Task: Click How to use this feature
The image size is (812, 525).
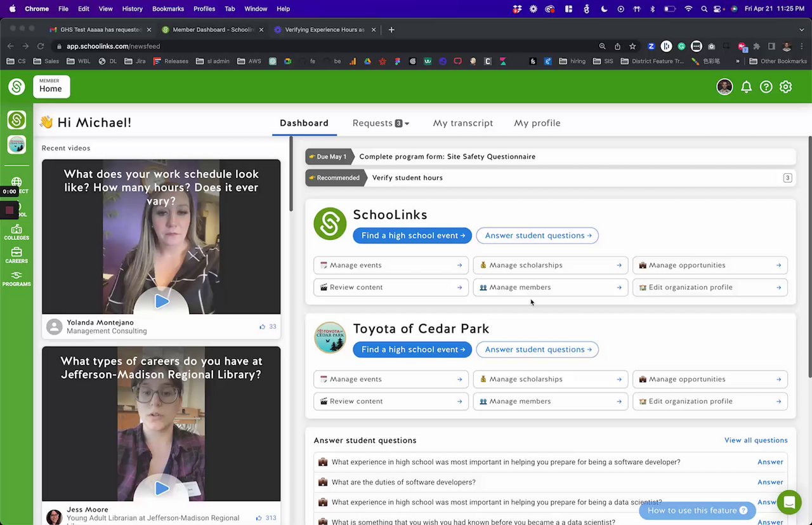Action: tap(697, 510)
